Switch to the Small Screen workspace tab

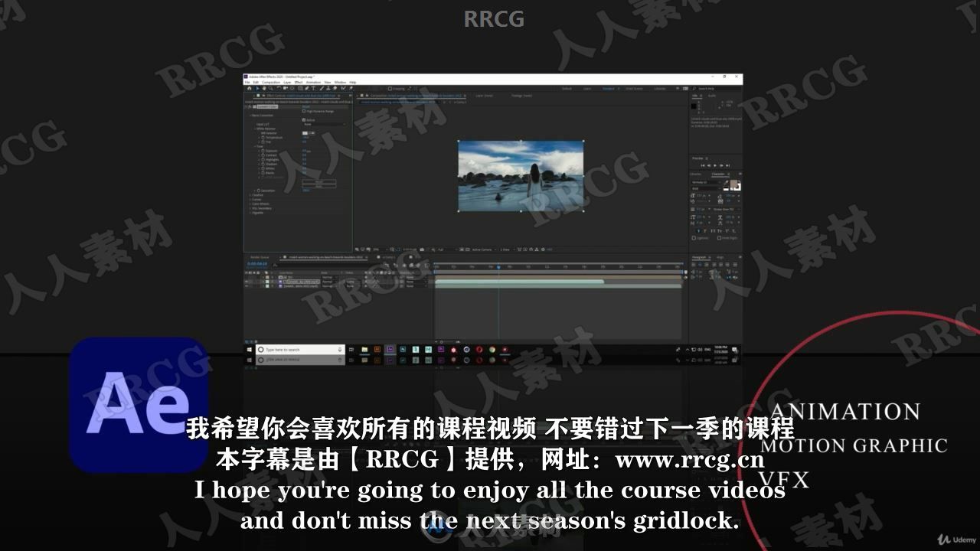pyautogui.click(x=634, y=89)
